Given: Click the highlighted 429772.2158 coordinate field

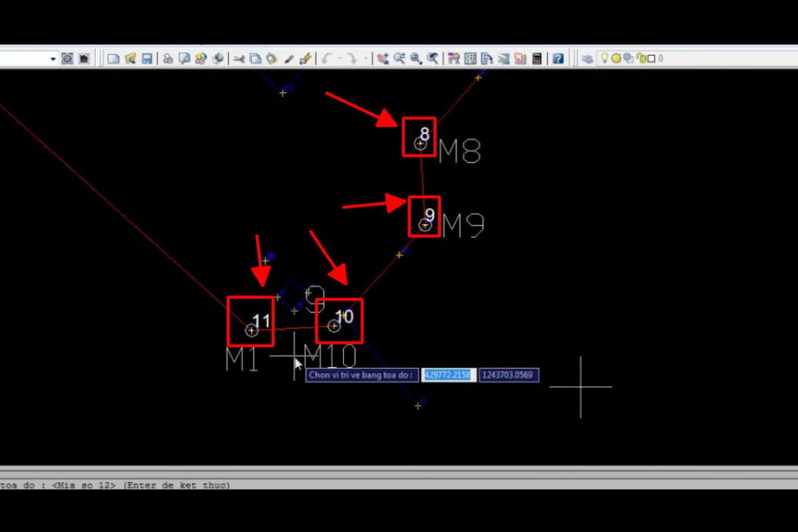Looking at the screenshot, I should pyautogui.click(x=449, y=374).
